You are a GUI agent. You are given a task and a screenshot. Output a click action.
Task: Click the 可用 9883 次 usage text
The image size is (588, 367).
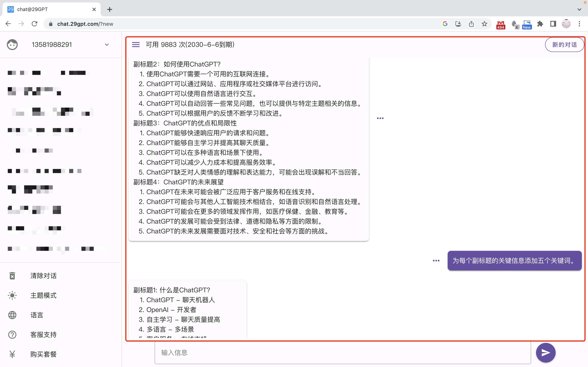(x=190, y=45)
